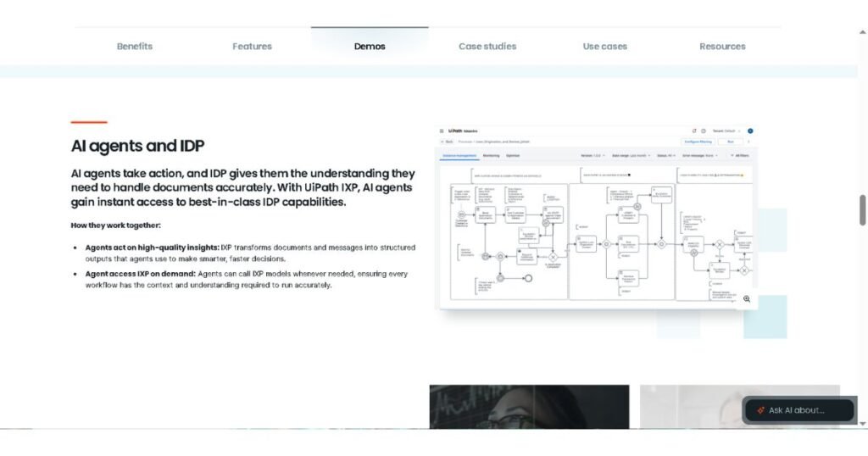Open the Benefits tab

coord(135,47)
